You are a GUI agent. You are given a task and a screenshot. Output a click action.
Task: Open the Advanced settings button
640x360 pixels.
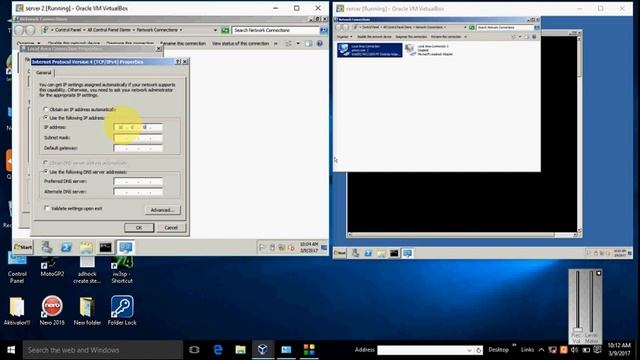pos(162,210)
